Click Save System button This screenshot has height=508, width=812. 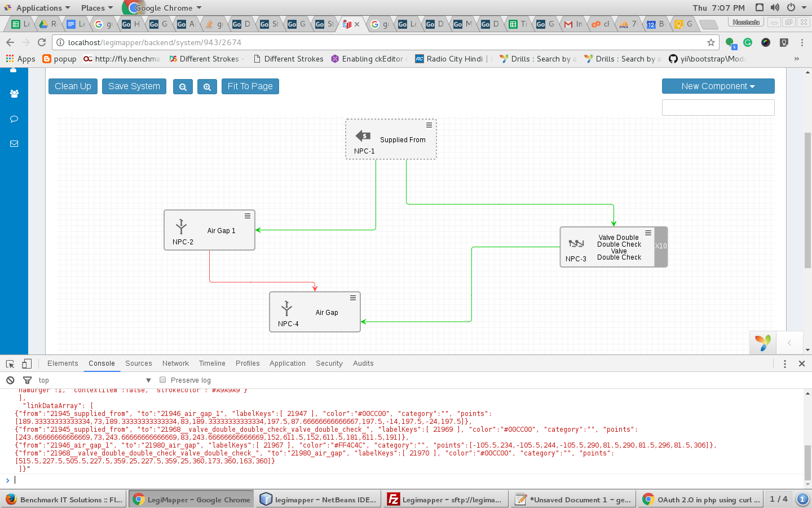pos(134,86)
